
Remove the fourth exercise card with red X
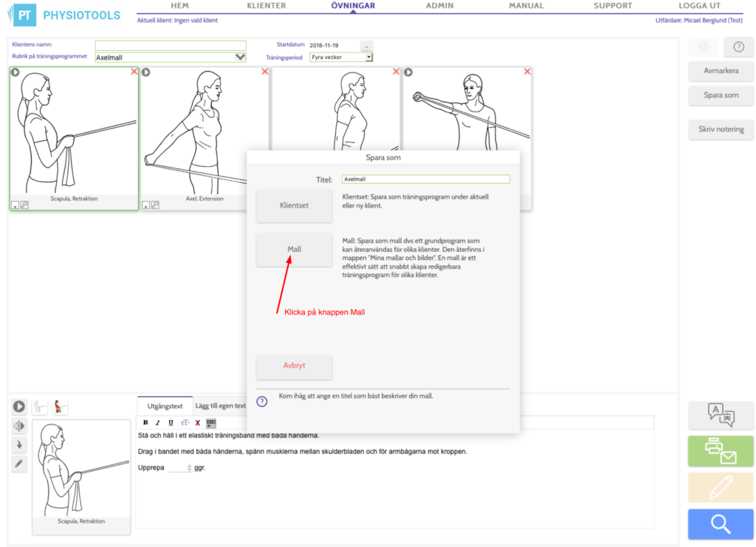[x=527, y=72]
